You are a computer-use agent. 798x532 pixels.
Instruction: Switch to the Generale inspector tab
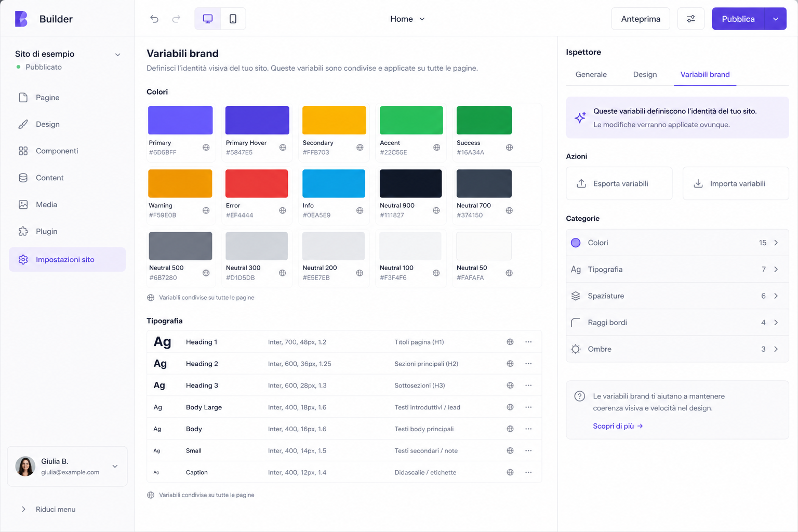coord(591,74)
